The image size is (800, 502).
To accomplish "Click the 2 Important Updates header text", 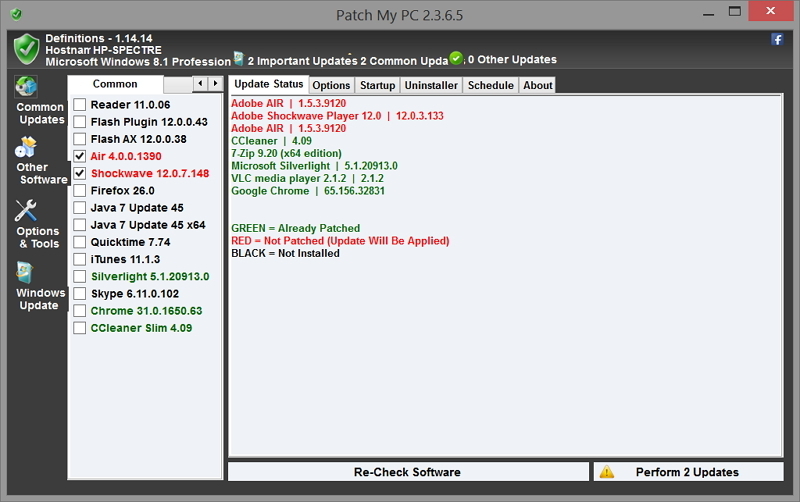I will (x=303, y=61).
